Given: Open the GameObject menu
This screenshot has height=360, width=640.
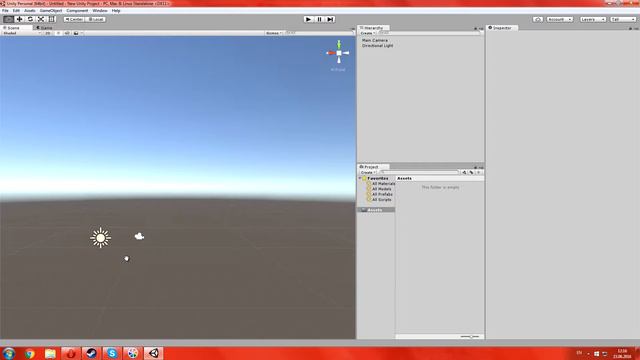Looking at the screenshot, I should point(51,11).
